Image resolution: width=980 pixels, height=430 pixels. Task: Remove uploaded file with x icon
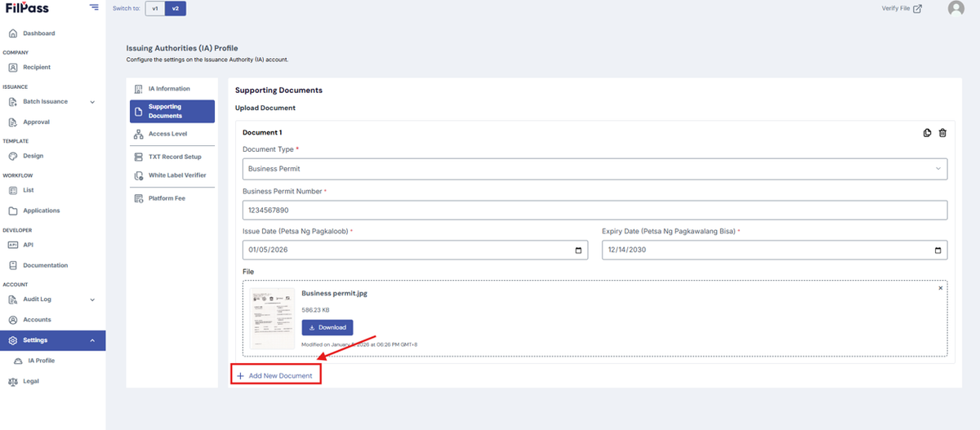[940, 288]
